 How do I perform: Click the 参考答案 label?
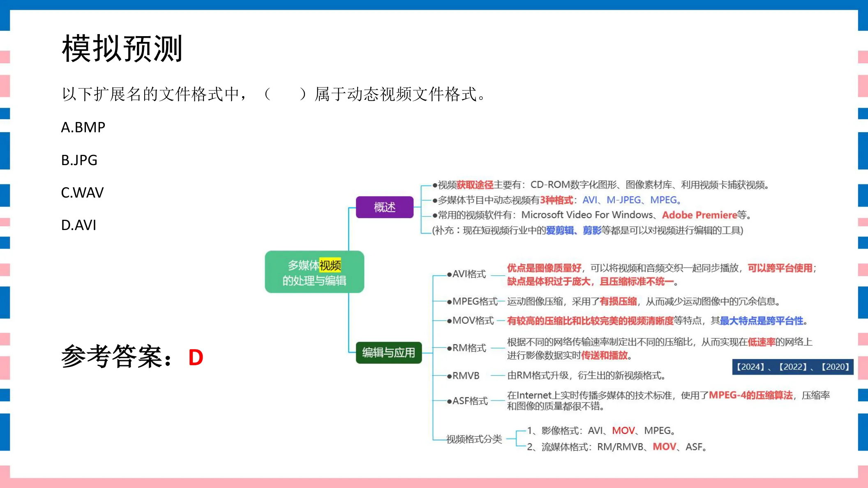tap(117, 357)
